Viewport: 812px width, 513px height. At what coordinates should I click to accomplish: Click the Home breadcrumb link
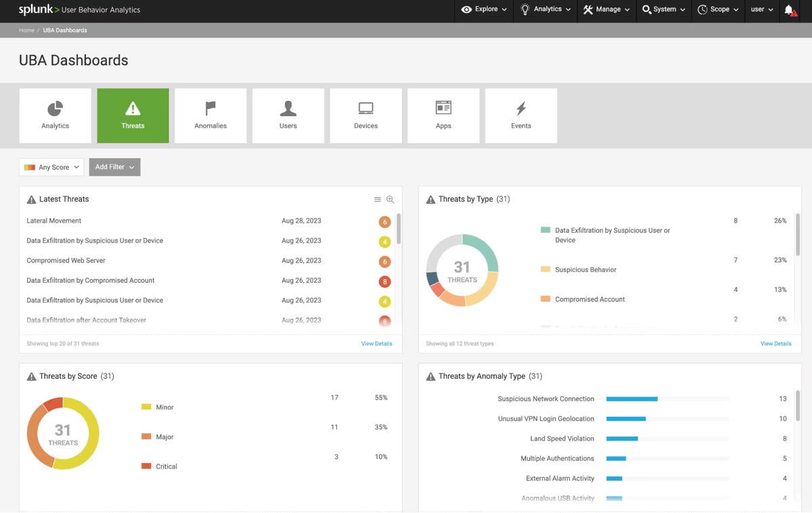pyautogui.click(x=26, y=30)
